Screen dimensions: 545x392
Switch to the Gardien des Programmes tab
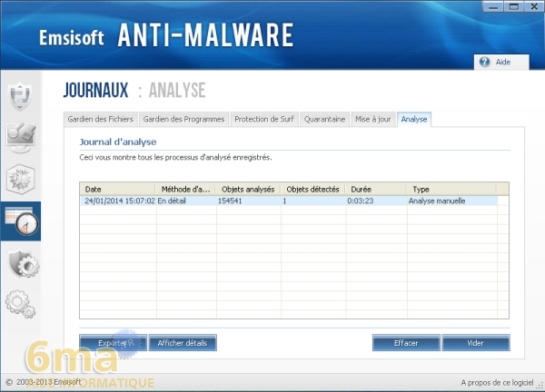pyautogui.click(x=183, y=119)
